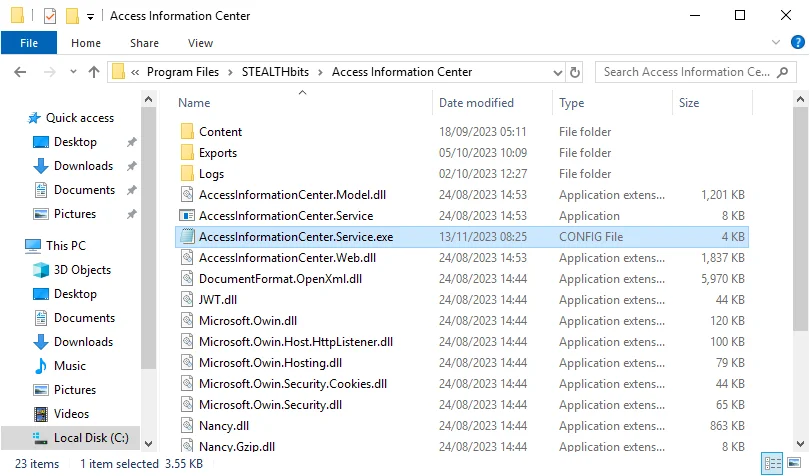Select Microsoft.Owin.Hosting.dll file name

[x=270, y=363]
